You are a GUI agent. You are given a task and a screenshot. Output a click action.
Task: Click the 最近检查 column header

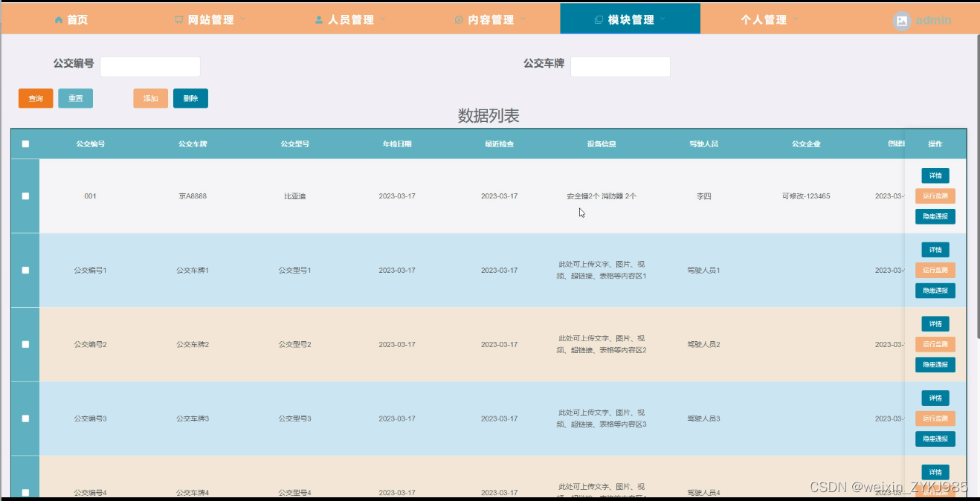(499, 144)
